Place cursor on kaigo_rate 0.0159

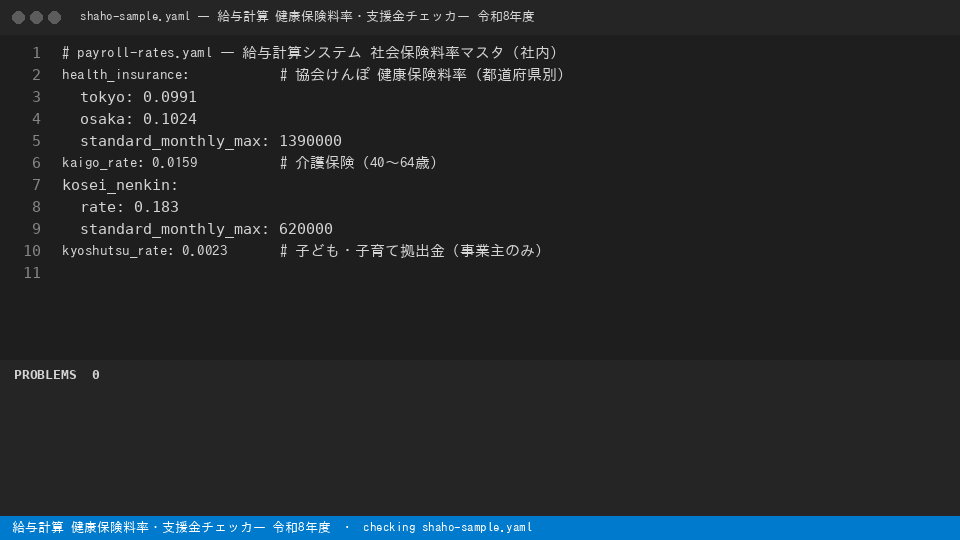[174, 163]
